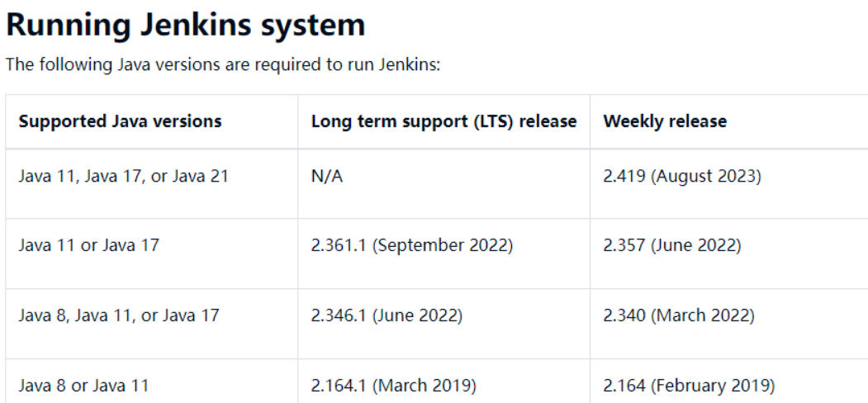Click the word Jenkins in the intro sentence
The width and height of the screenshot is (868, 403).
tap(409, 64)
